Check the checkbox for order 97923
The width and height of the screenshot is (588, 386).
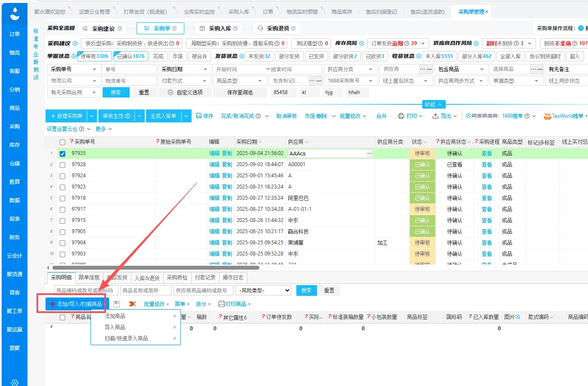pyautogui.click(x=62, y=187)
